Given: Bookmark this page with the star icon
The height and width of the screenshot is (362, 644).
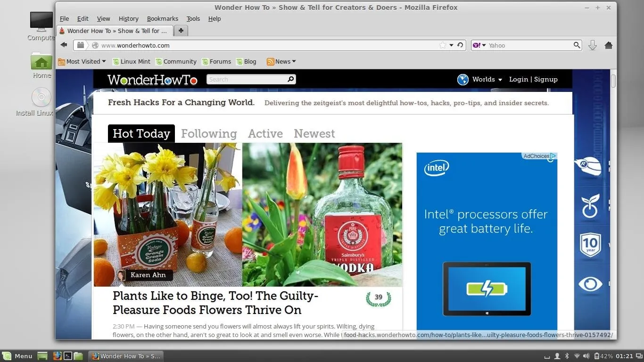Looking at the screenshot, I should click(443, 45).
